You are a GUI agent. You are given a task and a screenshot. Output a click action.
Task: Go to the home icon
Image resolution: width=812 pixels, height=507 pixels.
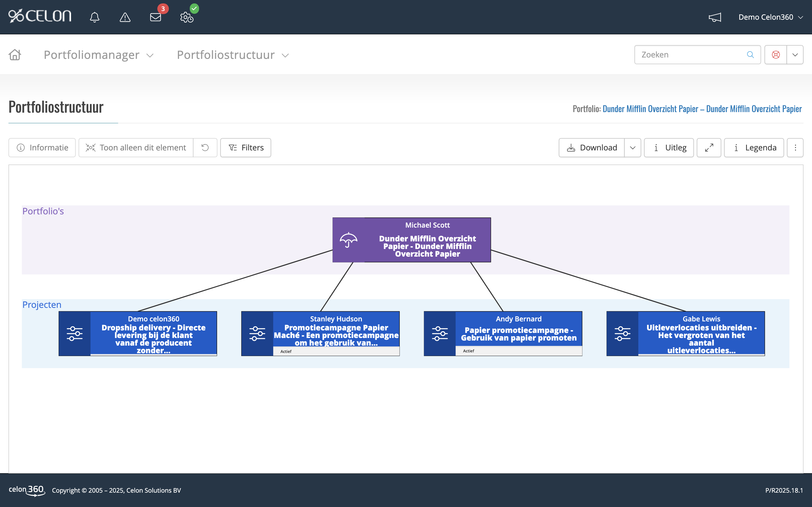(x=15, y=55)
